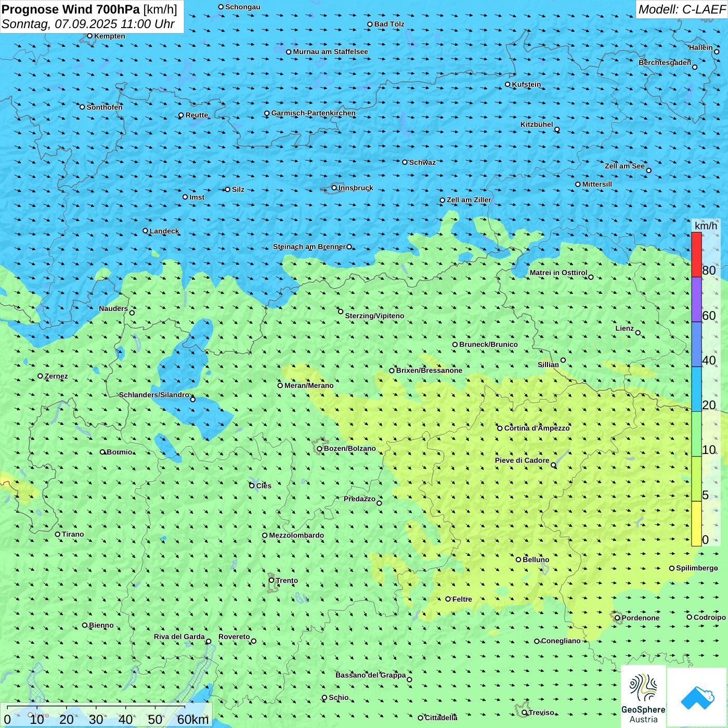Click the 'Pordenone' place name
Image resolution: width=728 pixels, height=728 pixels.
(x=641, y=618)
